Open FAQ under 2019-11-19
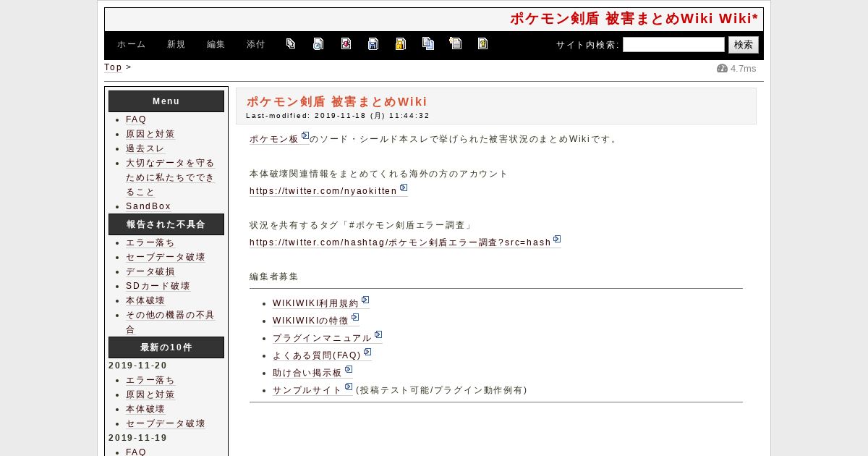 (136, 452)
